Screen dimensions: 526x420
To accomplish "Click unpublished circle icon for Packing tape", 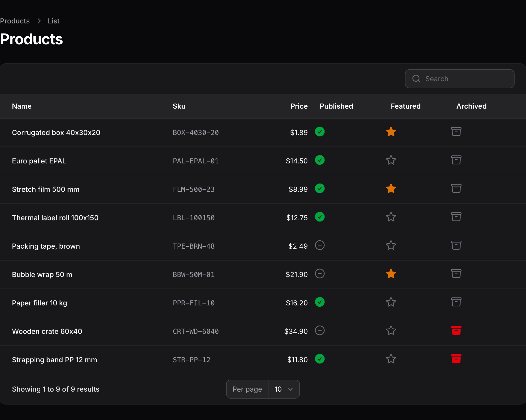I will [320, 245].
